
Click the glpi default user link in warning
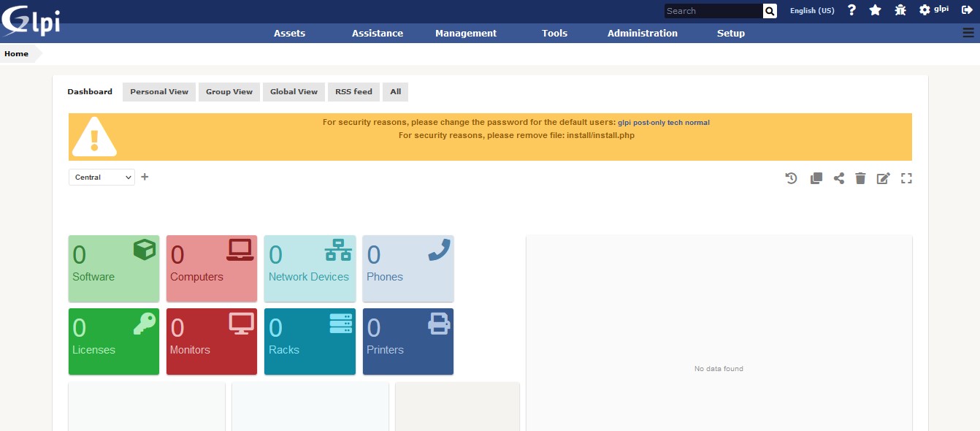coord(624,123)
